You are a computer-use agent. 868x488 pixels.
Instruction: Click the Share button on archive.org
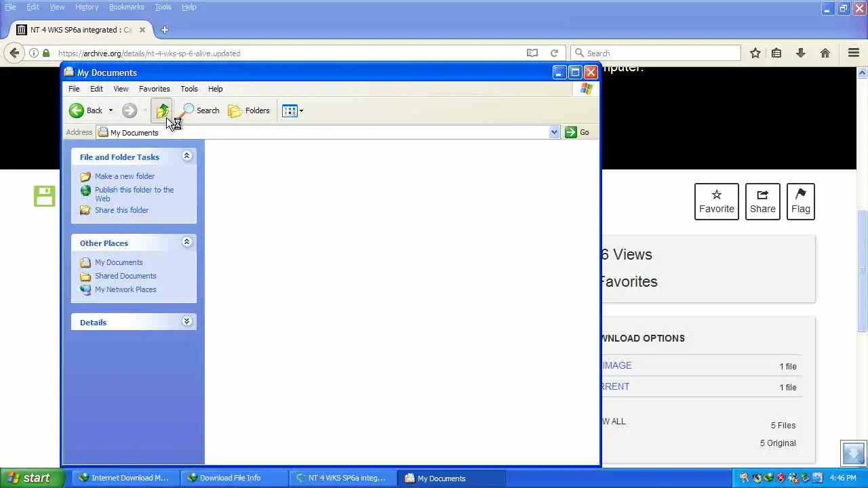(763, 201)
